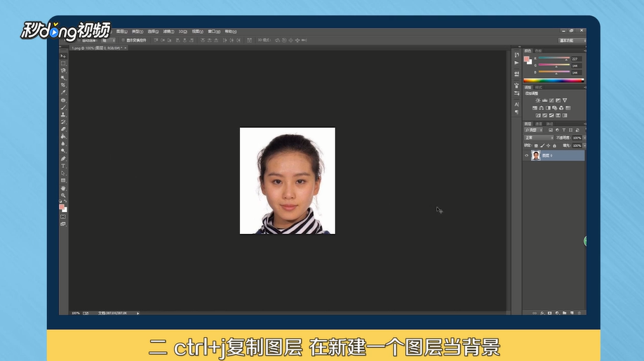The image size is (644, 361).
Task: Select the Magic Wand tool
Action: pos(63,78)
